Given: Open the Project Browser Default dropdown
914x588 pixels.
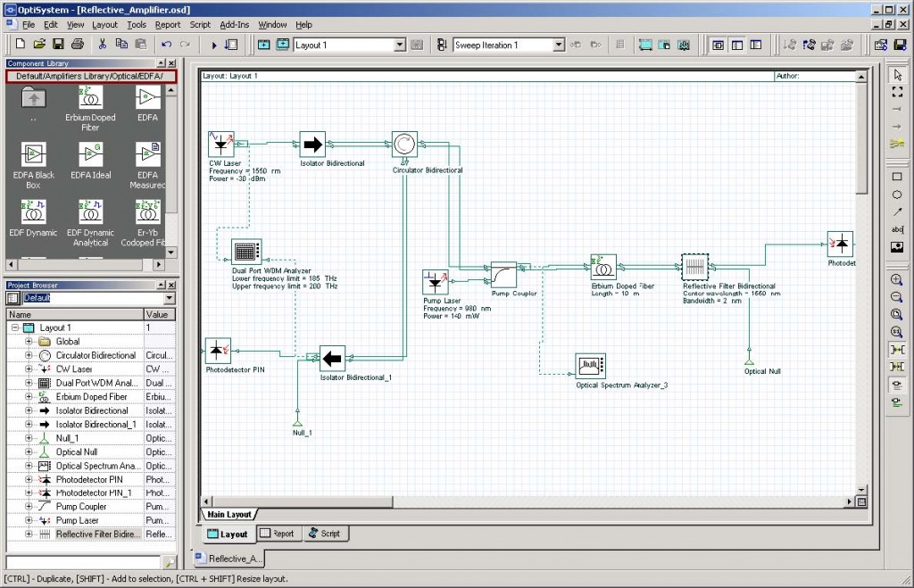Looking at the screenshot, I should click(170, 298).
